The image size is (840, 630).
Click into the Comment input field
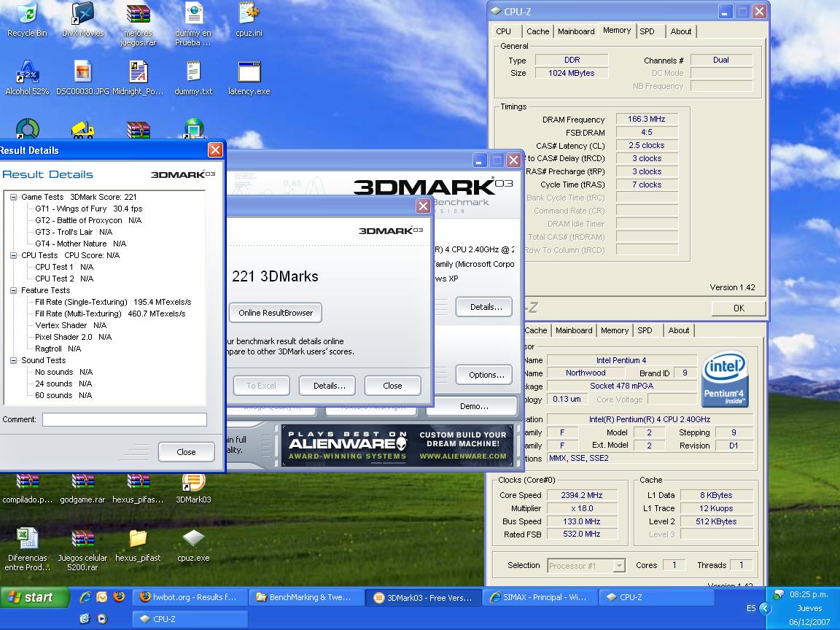coord(124,419)
